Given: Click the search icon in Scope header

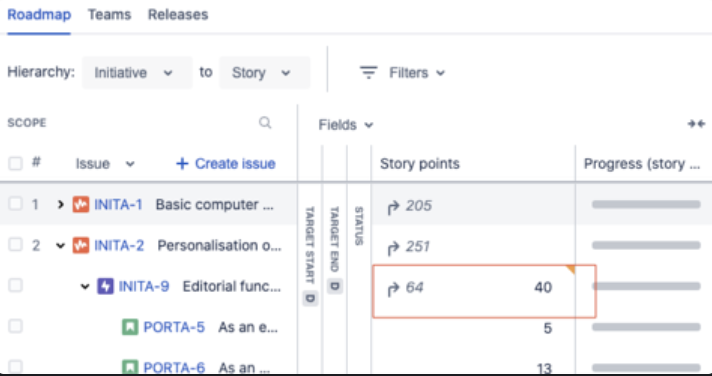Looking at the screenshot, I should [265, 123].
